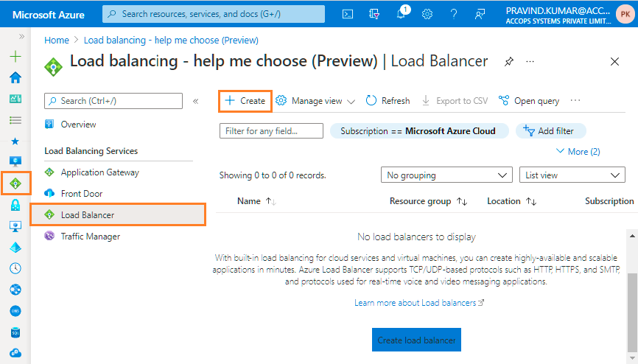Expand the left portal menu chevrons

tap(21, 37)
